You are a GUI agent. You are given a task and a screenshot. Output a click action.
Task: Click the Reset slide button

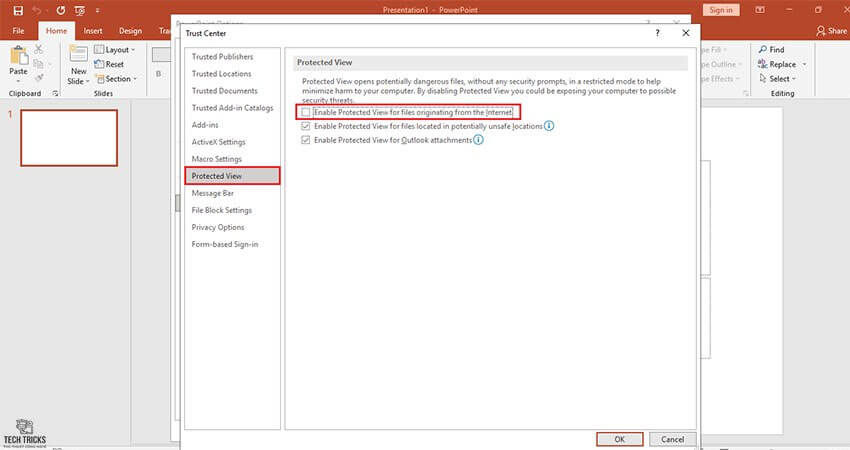pos(109,64)
